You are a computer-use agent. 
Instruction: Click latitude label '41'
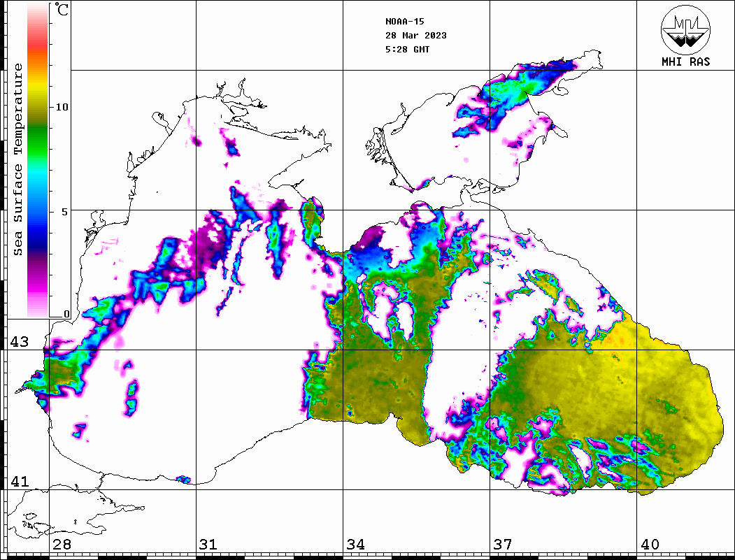pyautogui.click(x=20, y=482)
